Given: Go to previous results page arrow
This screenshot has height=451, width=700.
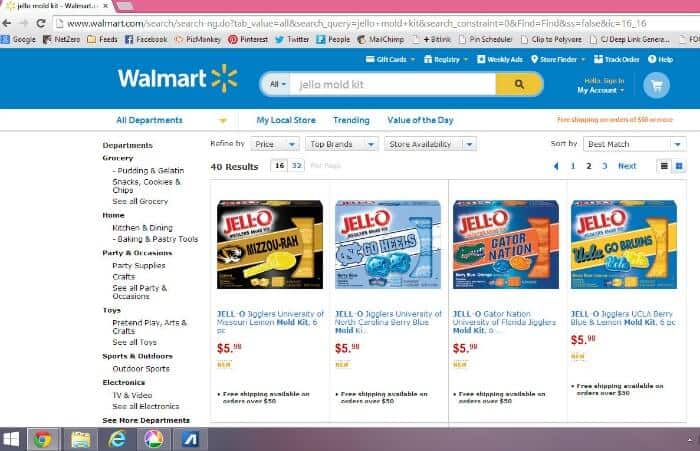Looking at the screenshot, I should (x=556, y=166).
